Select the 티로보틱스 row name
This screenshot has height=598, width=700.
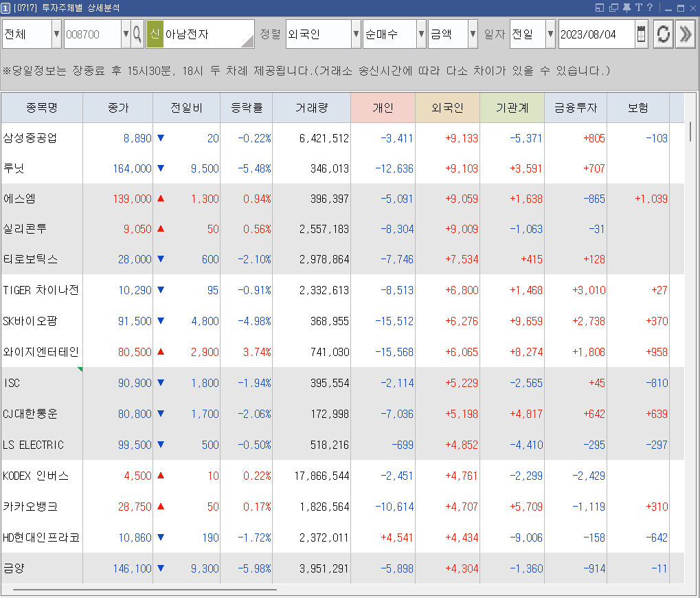30,259
